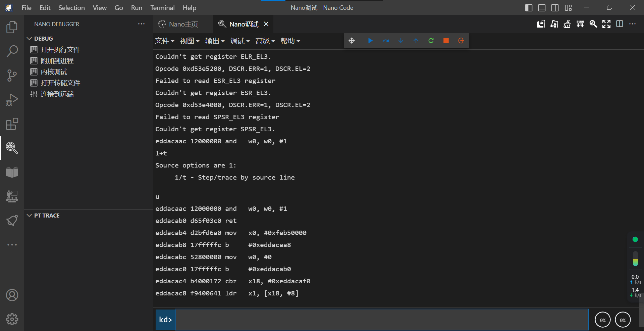The height and width of the screenshot is (331, 644).
Task: Click the first 0% circular gauge
Action: coord(603,320)
